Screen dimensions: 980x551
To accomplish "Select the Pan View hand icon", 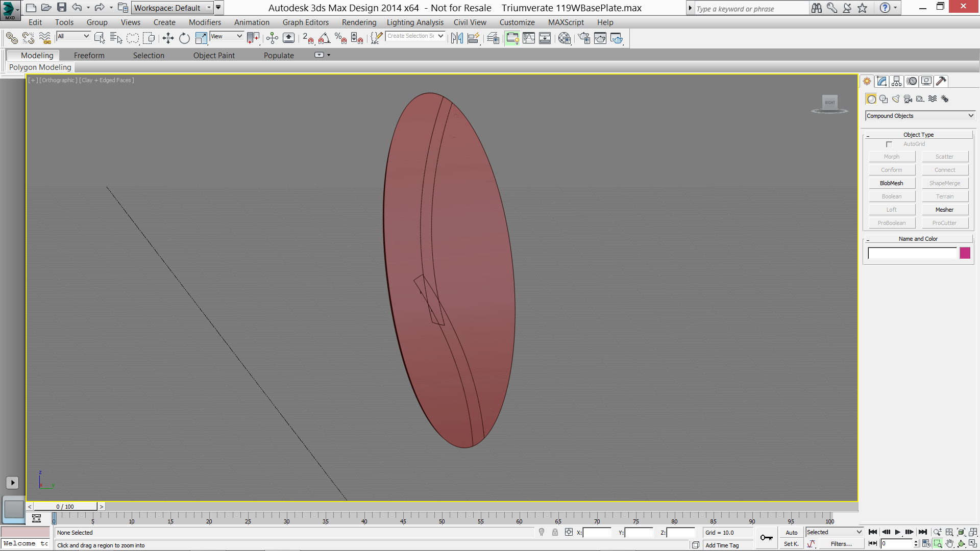I will coord(949,544).
